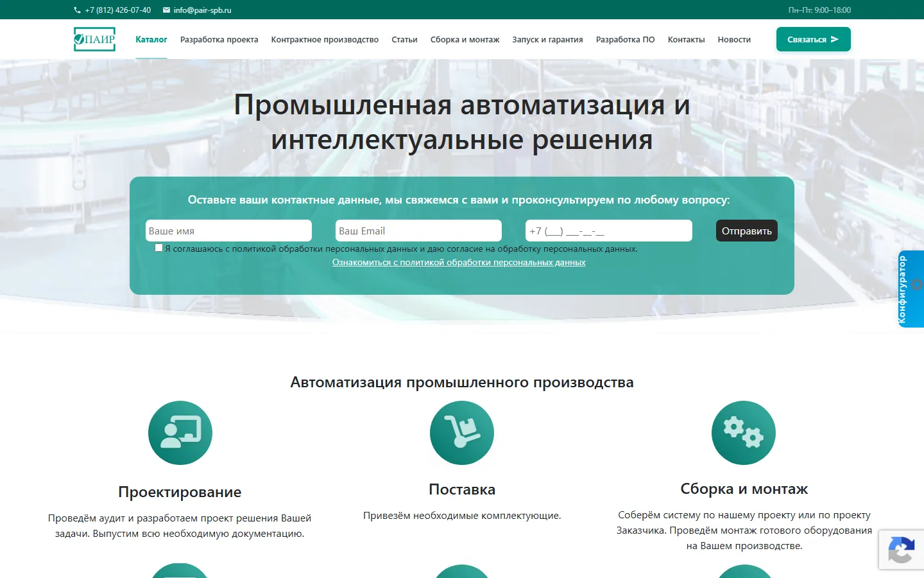Open Запуск и гарантия menu item

click(x=547, y=39)
